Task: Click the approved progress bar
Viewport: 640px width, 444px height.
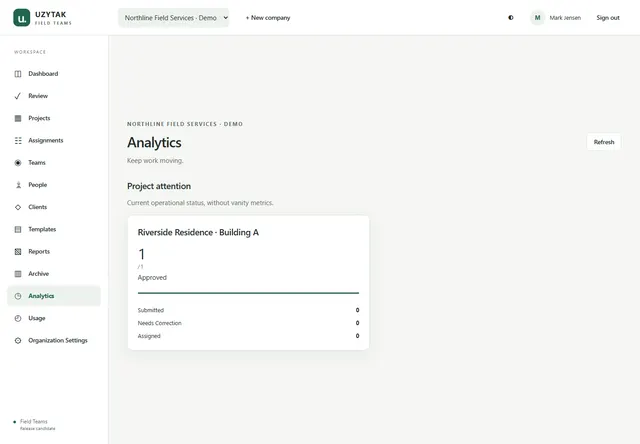Action: pyautogui.click(x=248, y=293)
